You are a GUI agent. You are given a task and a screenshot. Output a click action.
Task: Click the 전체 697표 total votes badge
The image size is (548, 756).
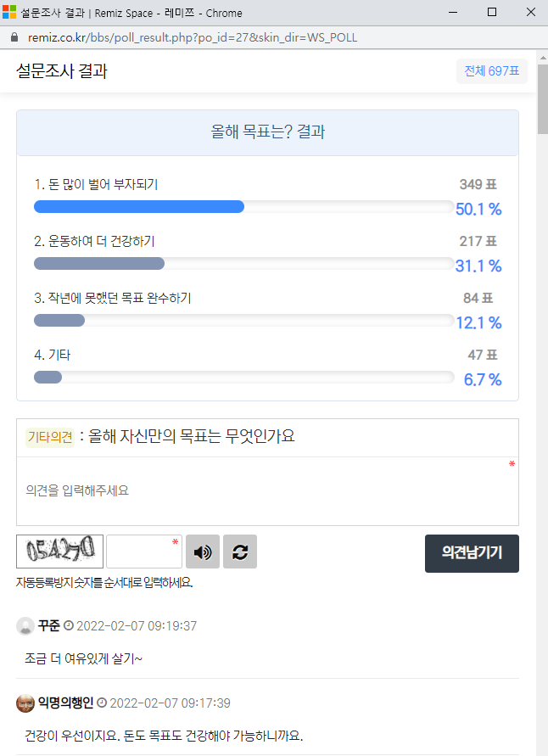[x=491, y=71]
